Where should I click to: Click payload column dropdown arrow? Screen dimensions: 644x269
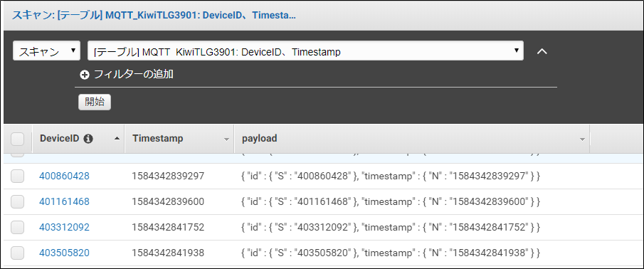point(582,139)
